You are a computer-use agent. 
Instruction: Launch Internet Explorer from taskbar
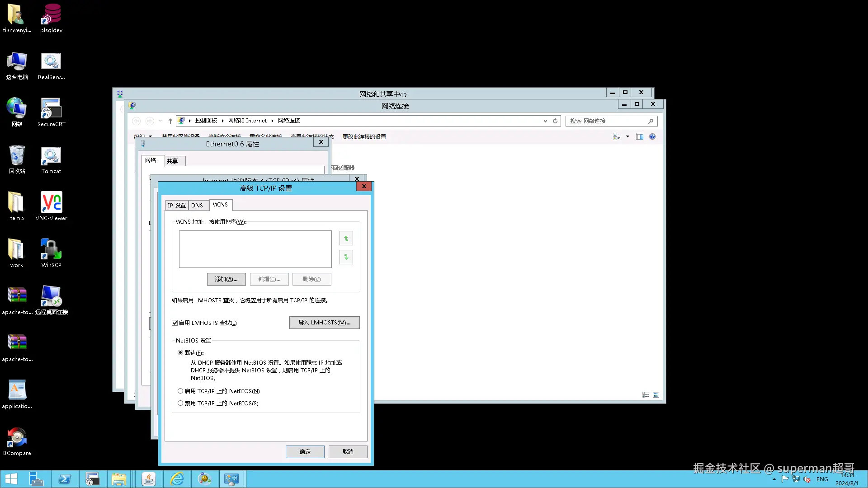click(177, 479)
